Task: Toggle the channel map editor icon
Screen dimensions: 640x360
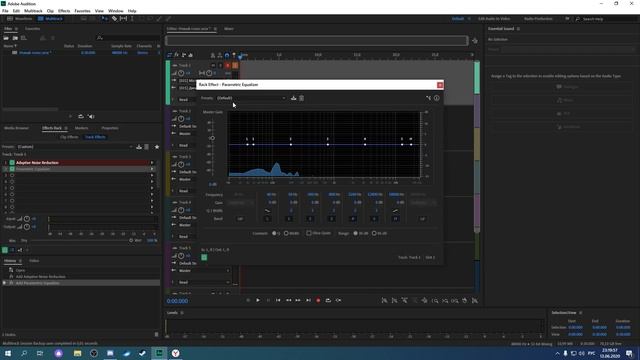Action: point(428,98)
